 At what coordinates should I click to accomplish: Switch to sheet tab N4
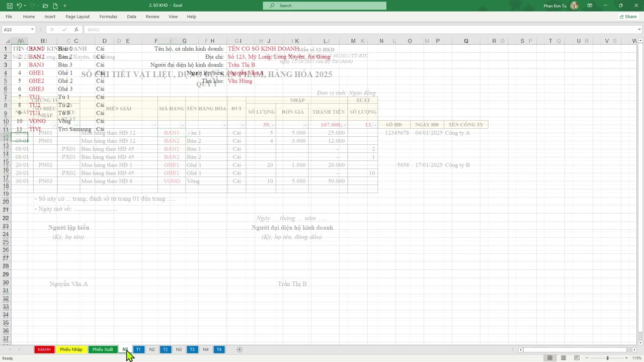(205, 349)
